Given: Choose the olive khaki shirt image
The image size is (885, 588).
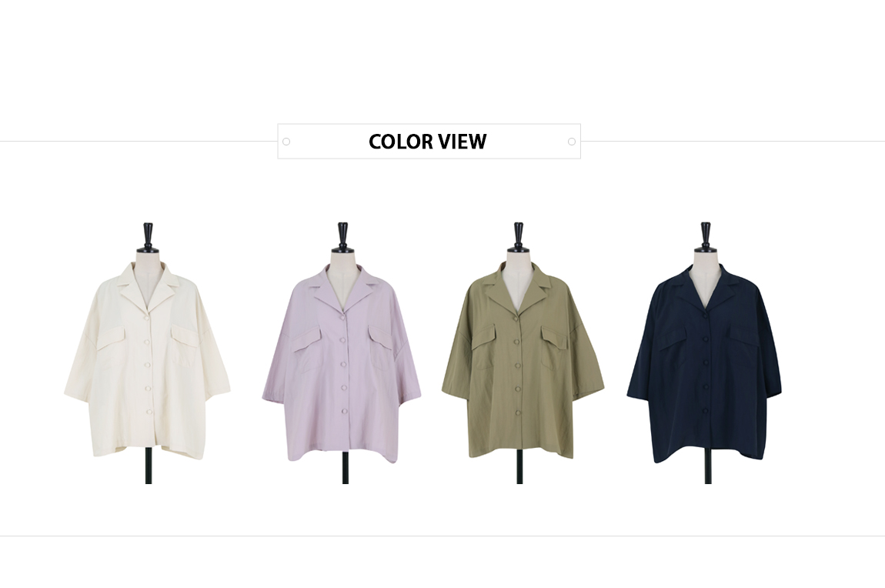Looking at the screenshot, I should pyautogui.click(x=523, y=359).
